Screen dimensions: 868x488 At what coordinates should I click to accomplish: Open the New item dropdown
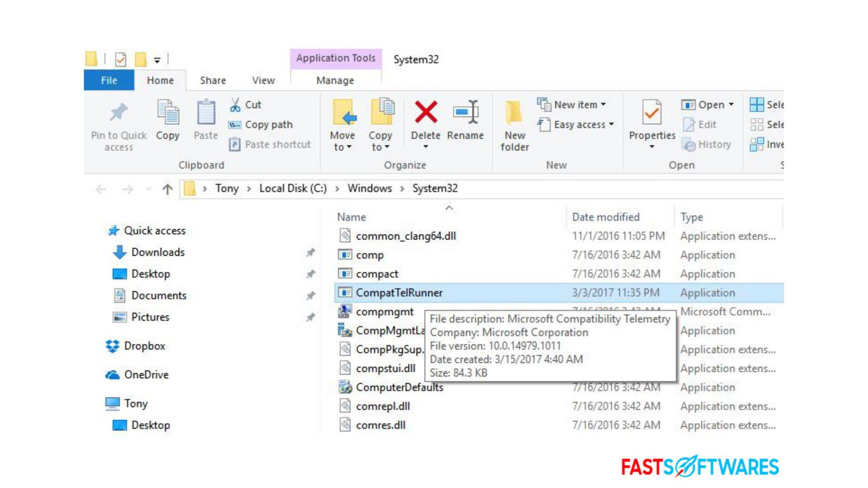pyautogui.click(x=571, y=105)
